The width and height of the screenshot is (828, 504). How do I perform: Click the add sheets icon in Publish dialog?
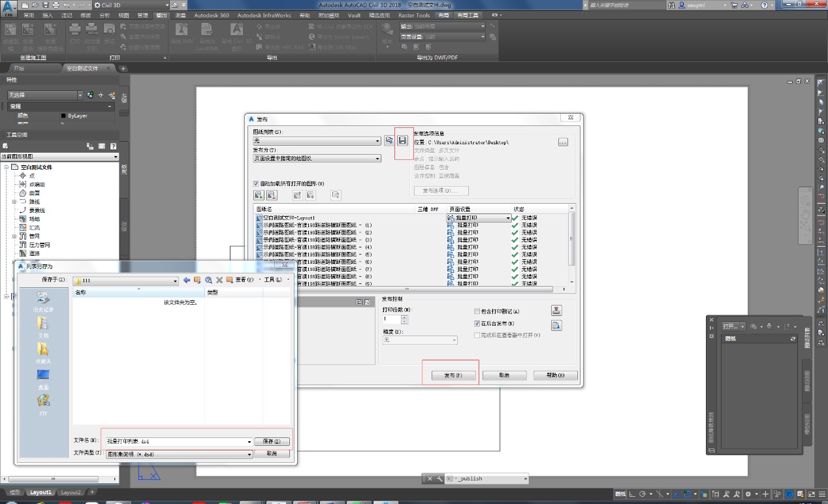point(259,195)
